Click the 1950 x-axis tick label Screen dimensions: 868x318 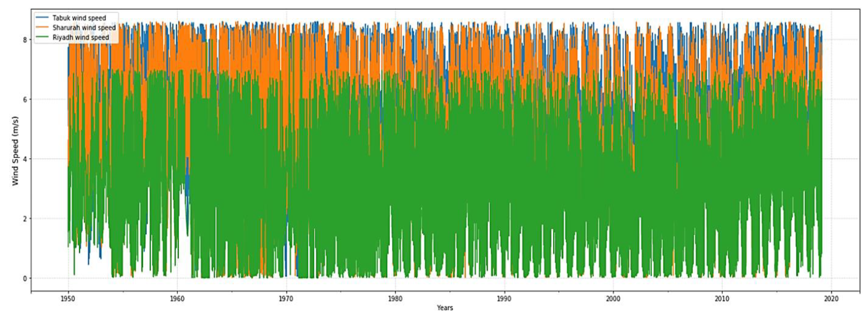(x=68, y=299)
